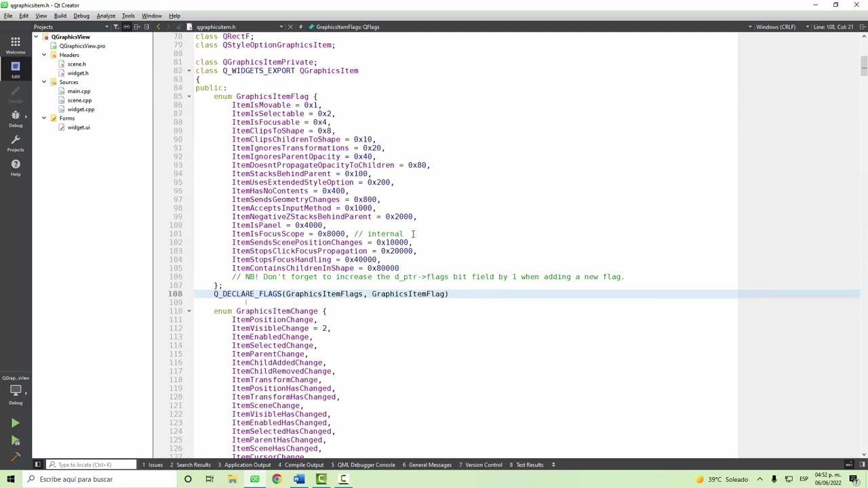Open widget.ui form file
868x488 pixels.
coord(78,127)
